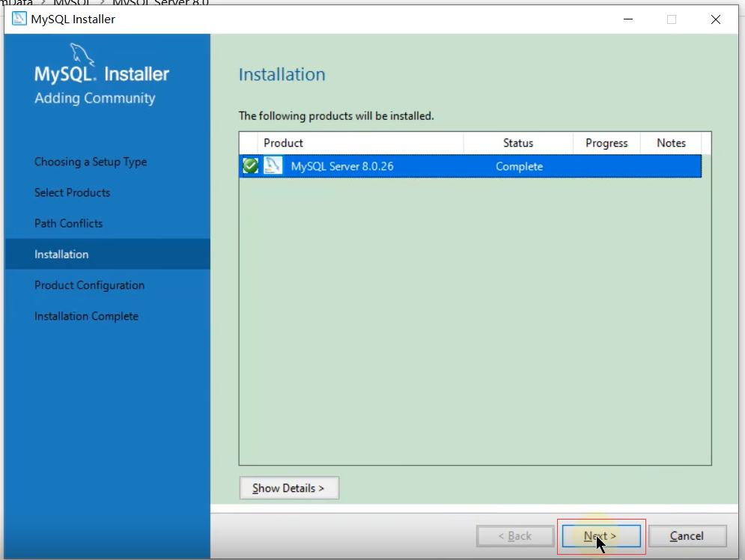This screenshot has height=560, width=745.
Task: Click the MySQL dolphin logo in sidebar
Action: click(x=83, y=54)
